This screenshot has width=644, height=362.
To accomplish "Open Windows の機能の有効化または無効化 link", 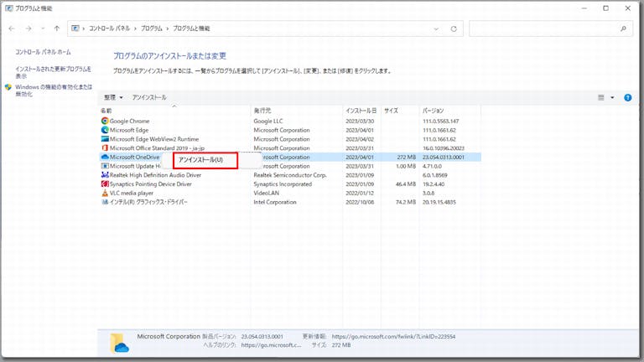I will (54, 90).
